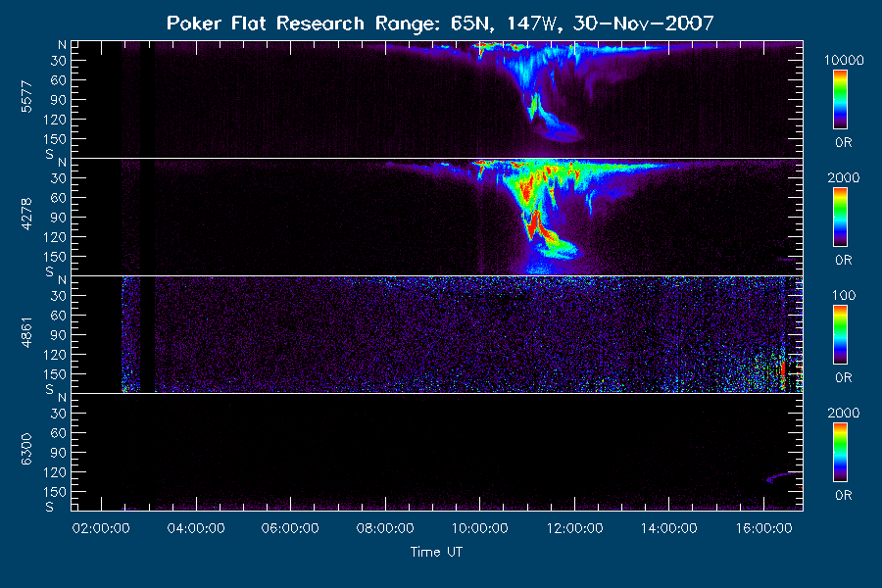
Task: Click the 0R label under the 4861 colorbar
Action: point(844,377)
